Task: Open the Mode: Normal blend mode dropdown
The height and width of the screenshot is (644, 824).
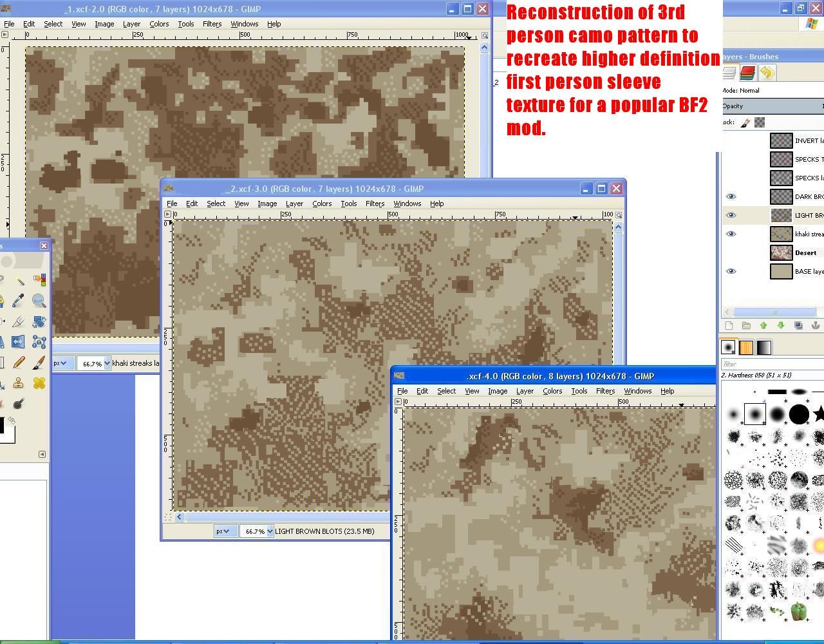Action: pyautogui.click(x=772, y=90)
